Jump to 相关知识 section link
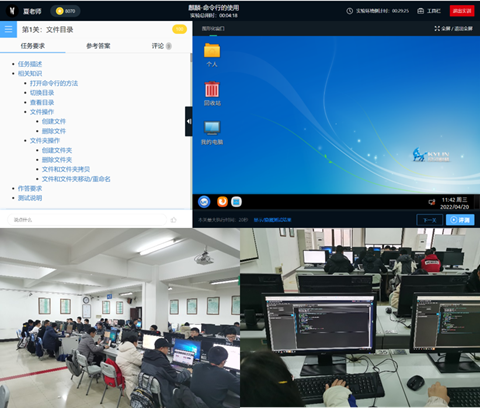 pyautogui.click(x=30, y=73)
